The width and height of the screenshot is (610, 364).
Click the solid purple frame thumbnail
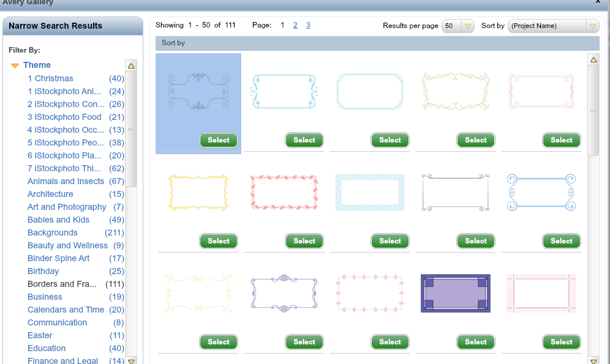[456, 293]
